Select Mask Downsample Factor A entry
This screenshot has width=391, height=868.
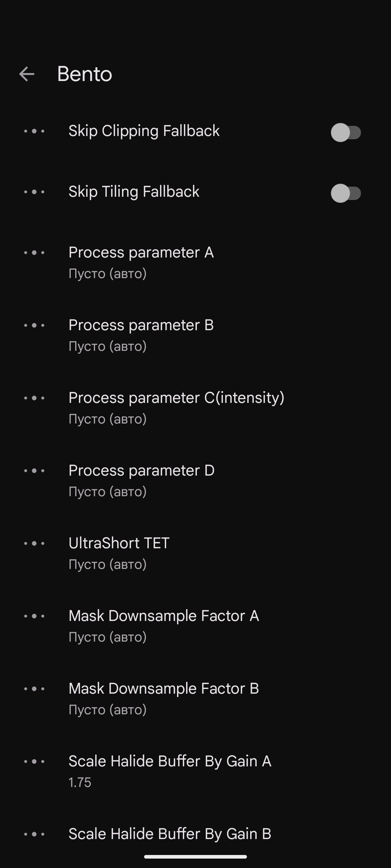195,626
